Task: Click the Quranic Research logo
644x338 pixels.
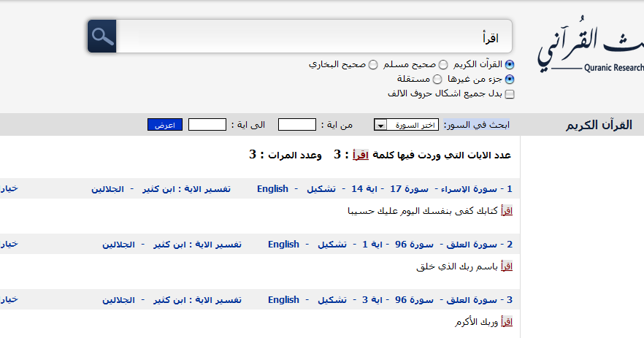Action: pos(591,45)
